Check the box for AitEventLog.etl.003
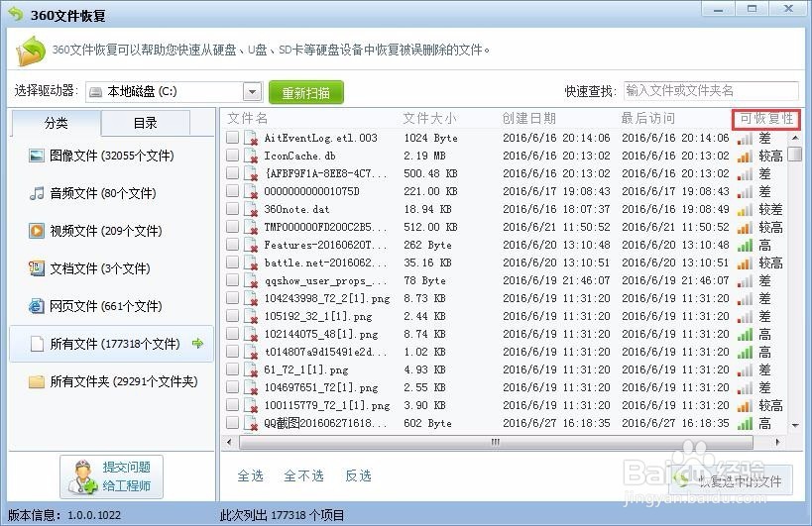The image size is (812, 526). pos(233,137)
